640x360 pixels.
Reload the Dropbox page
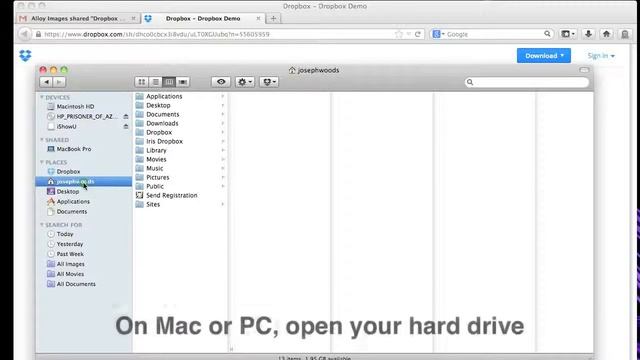(418, 34)
